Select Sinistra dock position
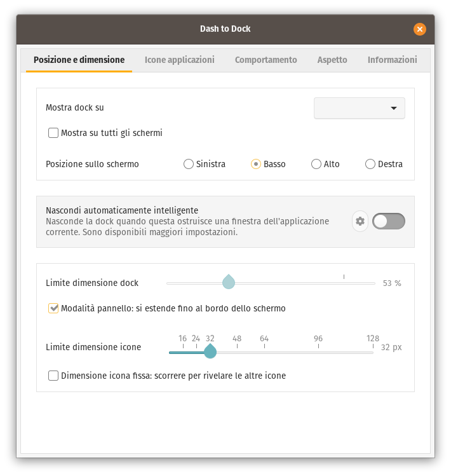 click(189, 164)
